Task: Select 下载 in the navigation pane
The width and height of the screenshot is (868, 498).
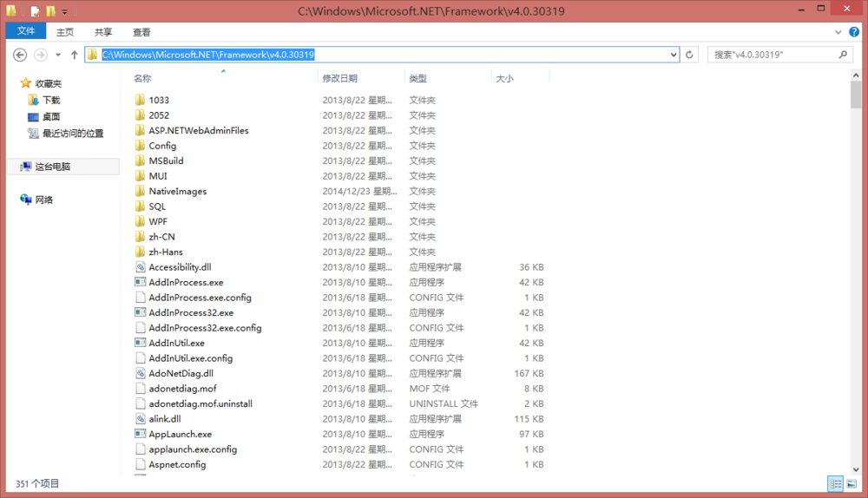Action: tap(51, 100)
